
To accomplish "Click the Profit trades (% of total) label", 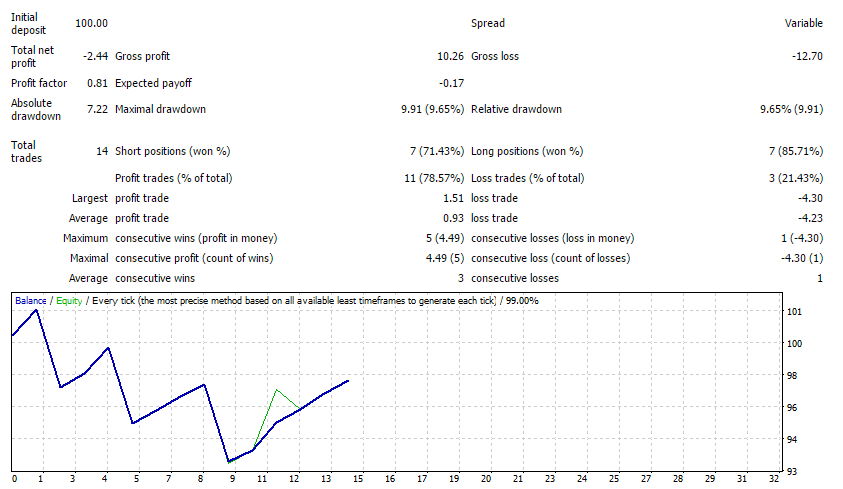I will pos(174,178).
